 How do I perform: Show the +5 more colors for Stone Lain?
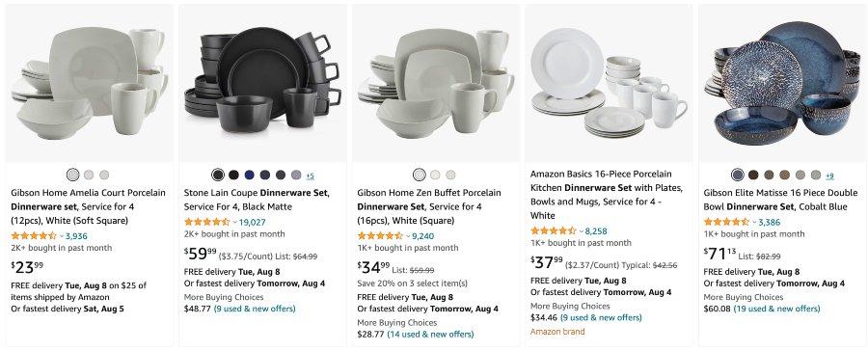pyautogui.click(x=310, y=176)
